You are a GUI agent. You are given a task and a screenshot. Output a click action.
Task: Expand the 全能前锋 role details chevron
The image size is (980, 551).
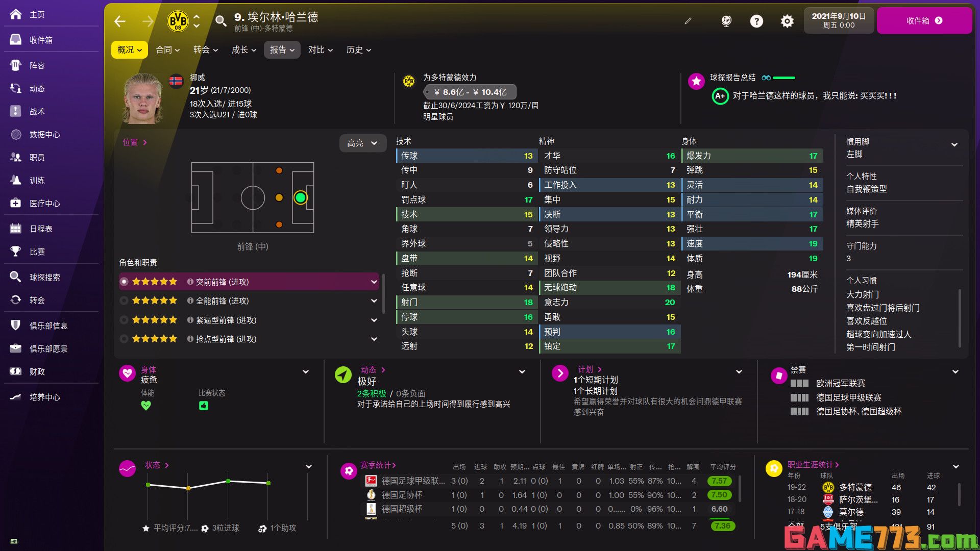pos(374,301)
